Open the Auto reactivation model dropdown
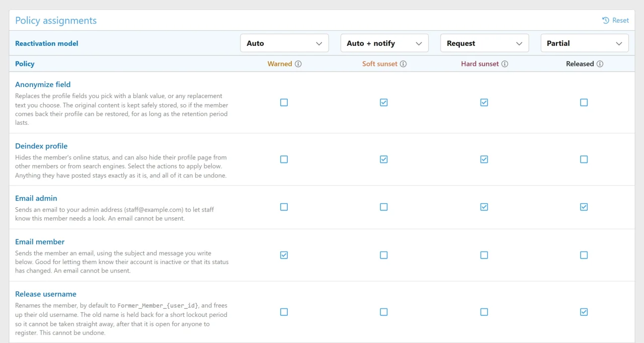Viewport: 644px width, 343px height. click(284, 43)
